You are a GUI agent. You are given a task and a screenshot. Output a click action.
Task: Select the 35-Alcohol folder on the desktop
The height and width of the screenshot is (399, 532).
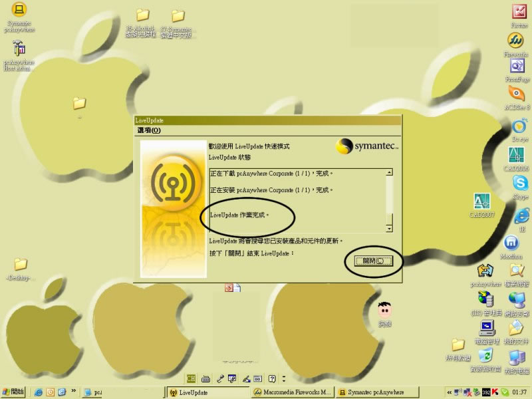tap(142, 23)
